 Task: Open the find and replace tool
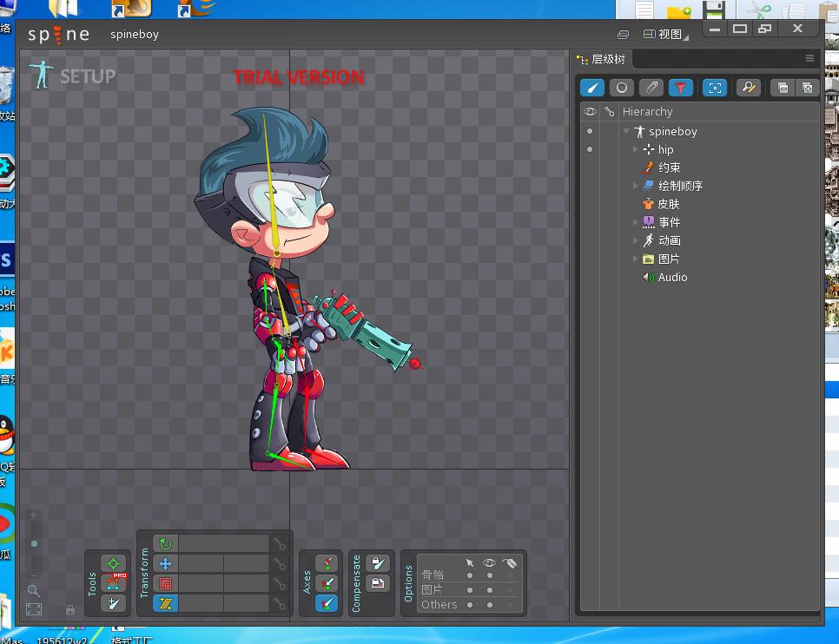[749, 88]
